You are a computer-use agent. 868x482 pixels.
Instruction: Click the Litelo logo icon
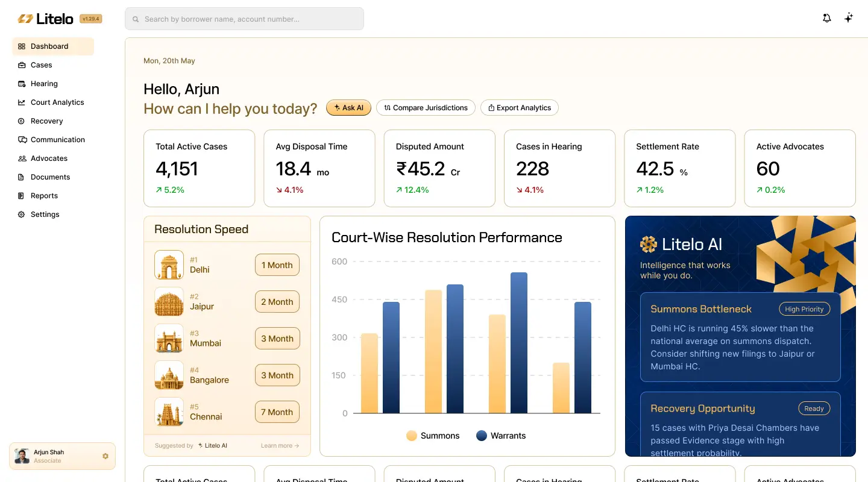pyautogui.click(x=25, y=19)
